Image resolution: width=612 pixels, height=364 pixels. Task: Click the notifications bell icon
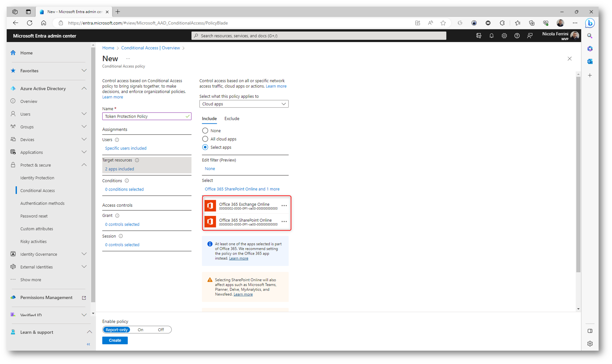tap(491, 36)
